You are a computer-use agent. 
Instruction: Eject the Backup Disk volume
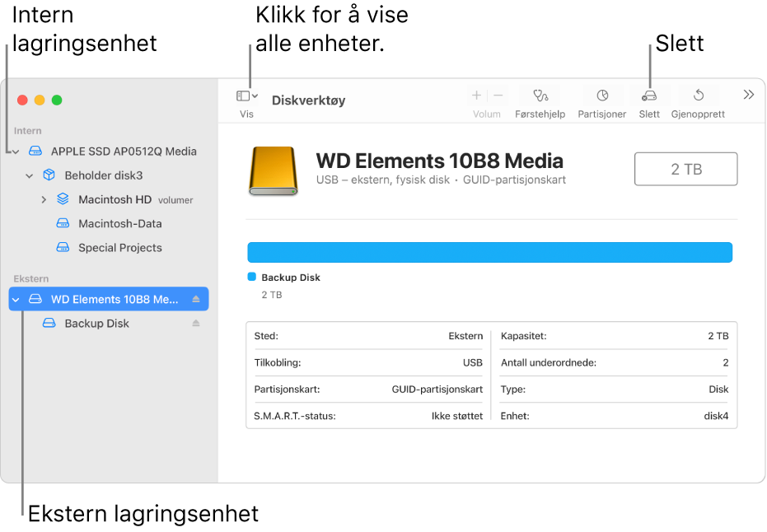(x=196, y=323)
